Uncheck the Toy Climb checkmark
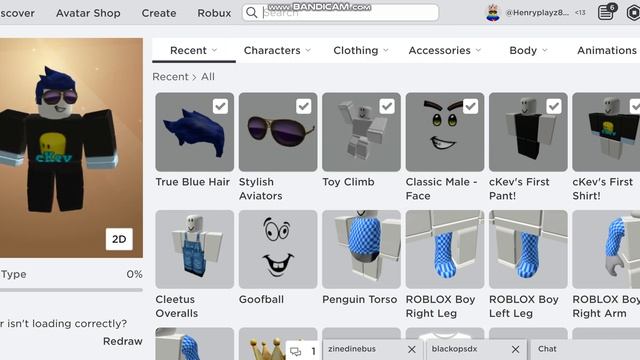Viewport: 640px width, 360px height. 387,107
